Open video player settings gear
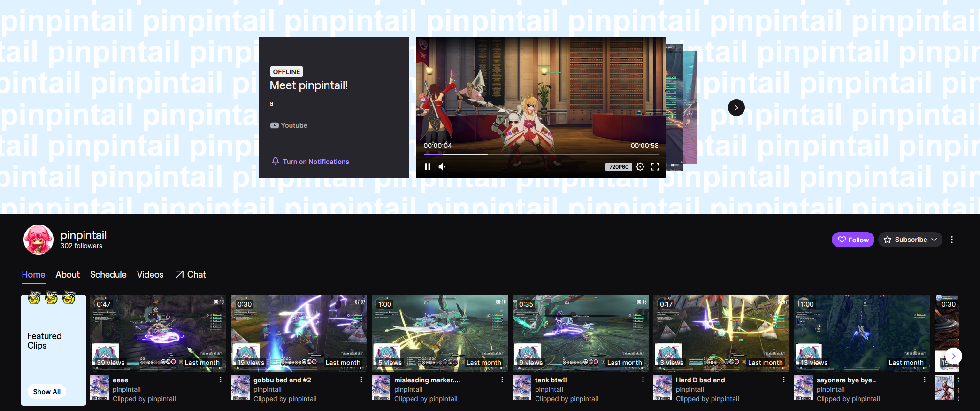980x411 pixels. click(640, 167)
